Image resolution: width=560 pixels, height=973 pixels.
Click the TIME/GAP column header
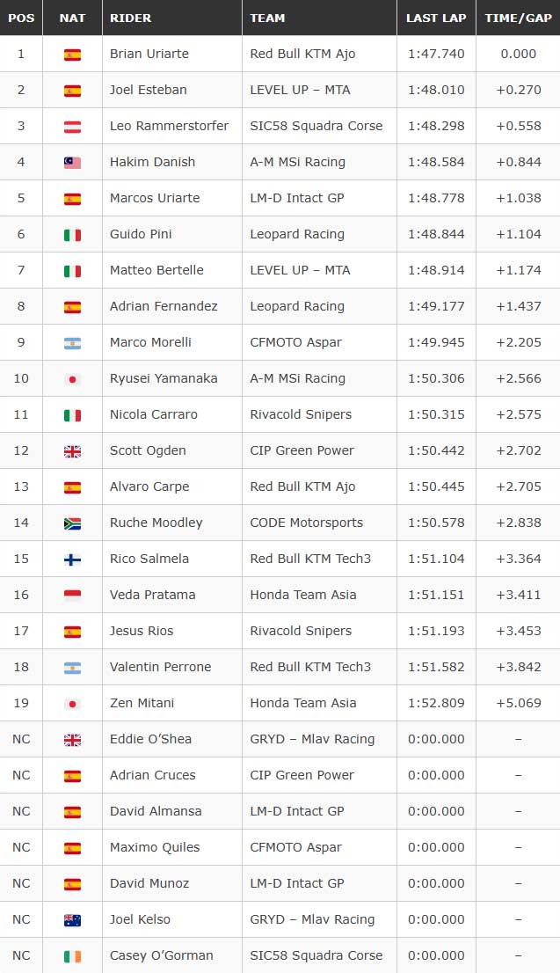tap(518, 18)
